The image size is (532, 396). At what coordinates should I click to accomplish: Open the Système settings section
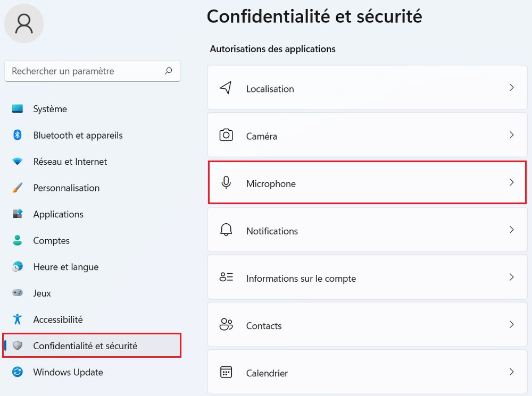coord(50,109)
